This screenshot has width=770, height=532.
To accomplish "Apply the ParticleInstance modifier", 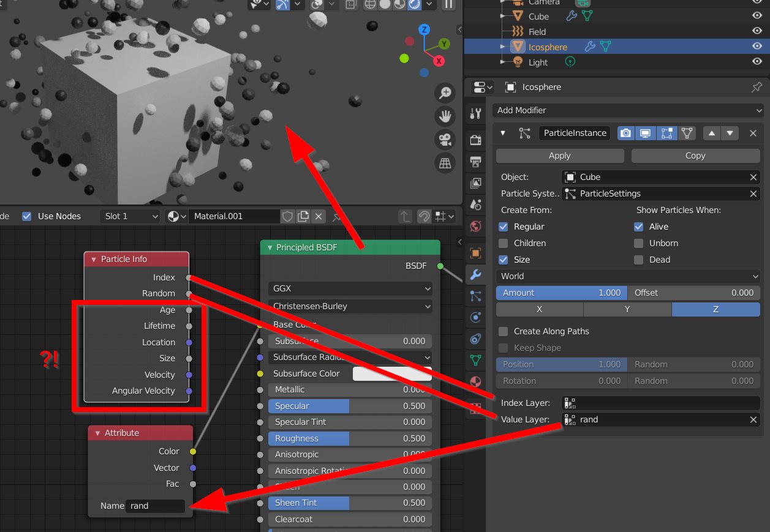I will pyautogui.click(x=560, y=155).
